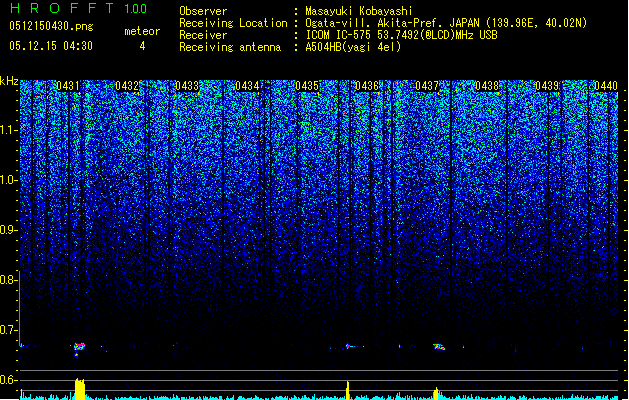Click the 1.1 kHz axis tick label

9,130
